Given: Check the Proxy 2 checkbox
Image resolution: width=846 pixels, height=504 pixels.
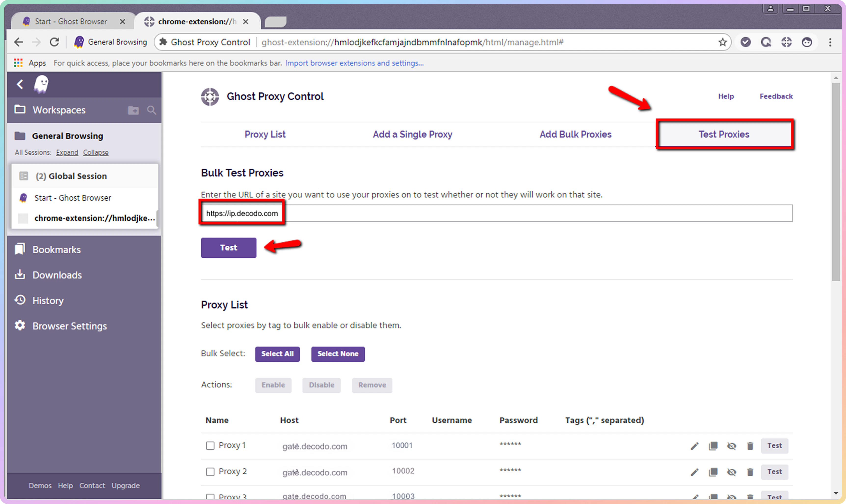Looking at the screenshot, I should click(x=210, y=472).
